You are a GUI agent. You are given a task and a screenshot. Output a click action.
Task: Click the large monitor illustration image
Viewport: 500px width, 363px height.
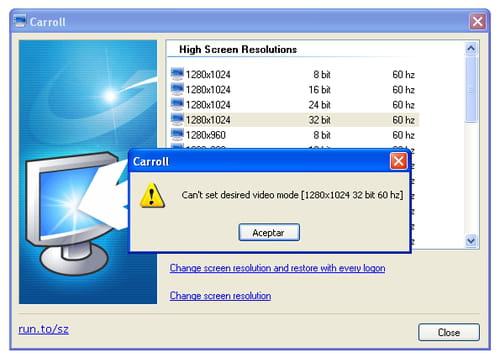[x=88, y=172]
